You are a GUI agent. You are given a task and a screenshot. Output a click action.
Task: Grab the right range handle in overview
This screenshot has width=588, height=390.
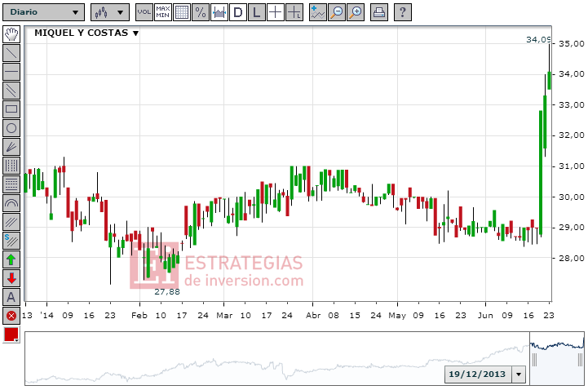(x=581, y=360)
